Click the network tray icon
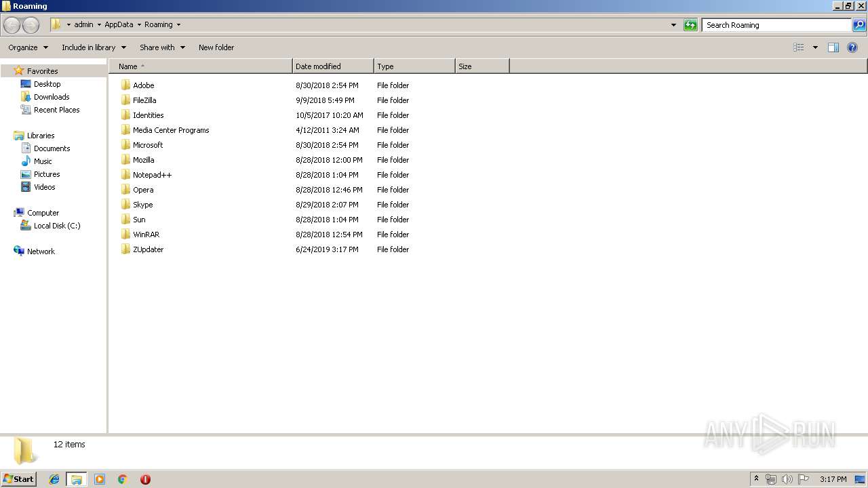 click(771, 479)
